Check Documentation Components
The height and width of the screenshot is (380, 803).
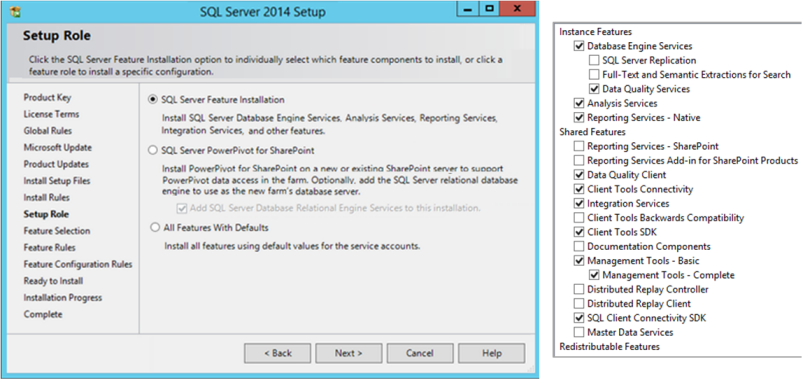point(579,247)
